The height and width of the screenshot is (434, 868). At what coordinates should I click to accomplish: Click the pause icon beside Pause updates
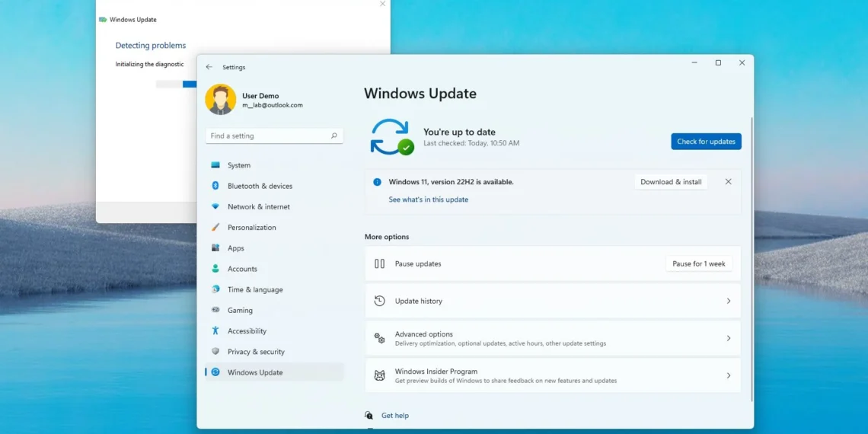pyautogui.click(x=379, y=263)
